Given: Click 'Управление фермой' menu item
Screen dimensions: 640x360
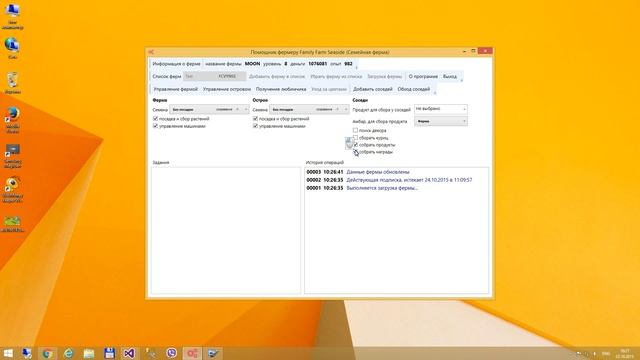Looking at the screenshot, I should [176, 89].
